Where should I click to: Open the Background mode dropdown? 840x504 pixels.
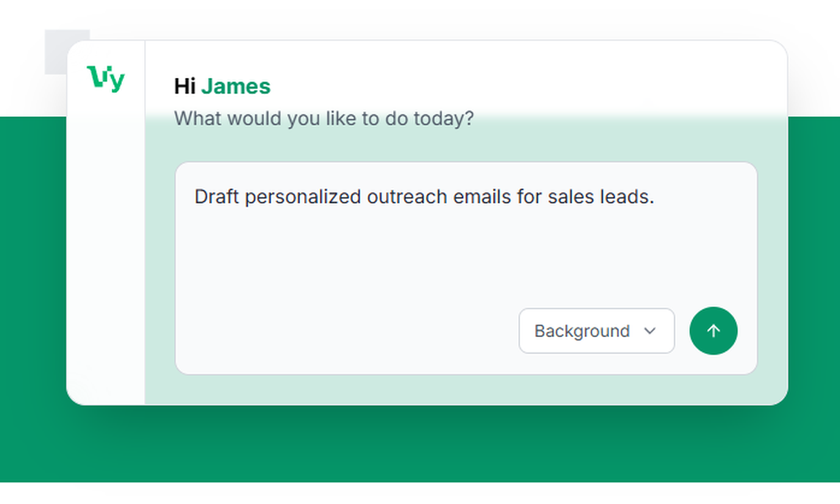pos(596,331)
